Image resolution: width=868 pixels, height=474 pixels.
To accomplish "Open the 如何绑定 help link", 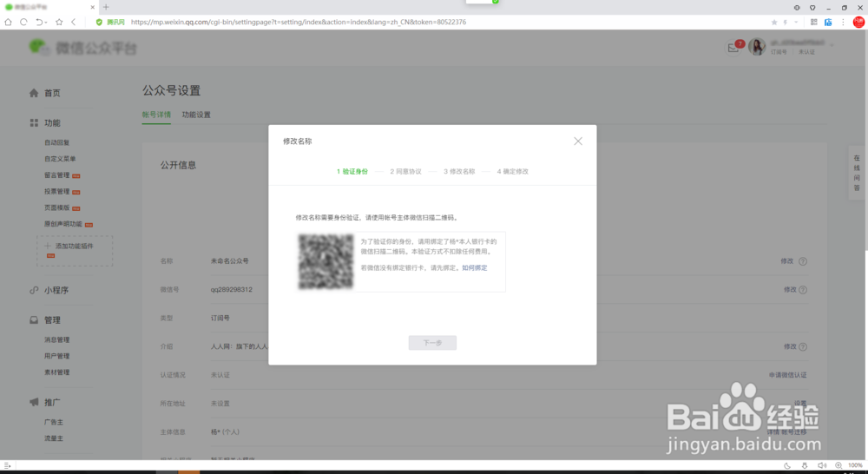I will (x=475, y=268).
